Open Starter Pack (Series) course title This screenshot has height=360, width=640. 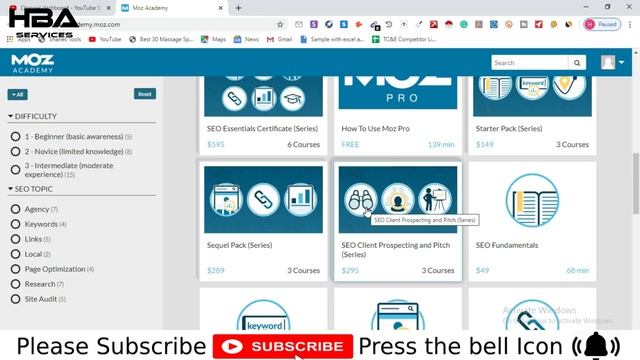pyautogui.click(x=509, y=128)
